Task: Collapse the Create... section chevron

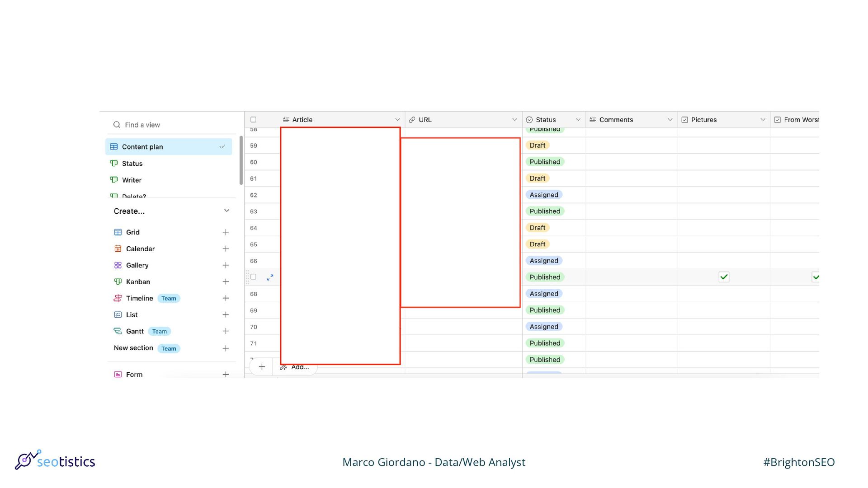Action: [226, 211]
